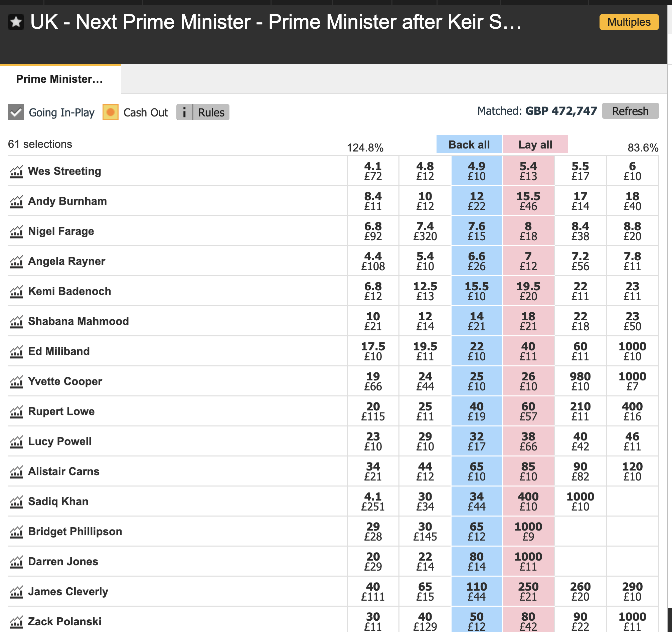Screen dimensions: 672x632
Task: Toggle the orange Cash Out indicator
Action: click(x=111, y=112)
